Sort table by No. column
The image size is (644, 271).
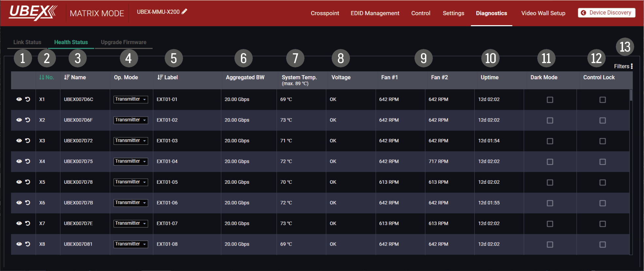[46, 77]
